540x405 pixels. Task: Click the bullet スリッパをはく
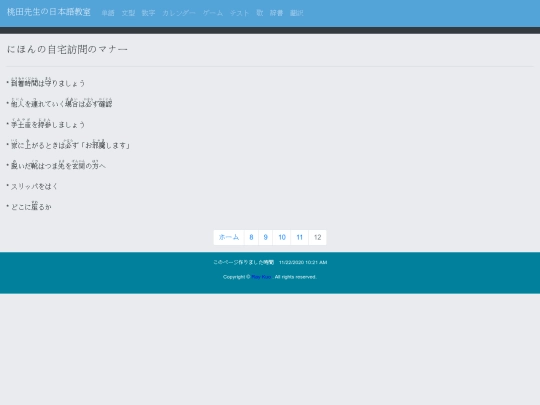point(34,186)
